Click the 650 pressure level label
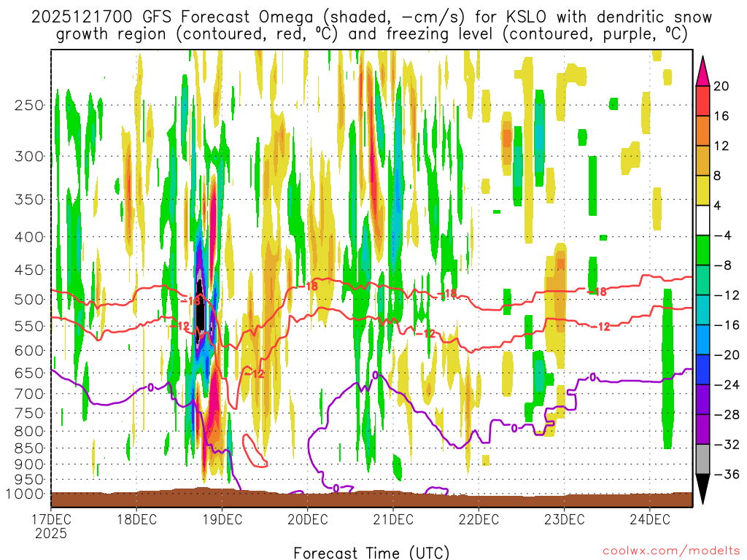The width and height of the screenshot is (747, 560). pos(29,373)
